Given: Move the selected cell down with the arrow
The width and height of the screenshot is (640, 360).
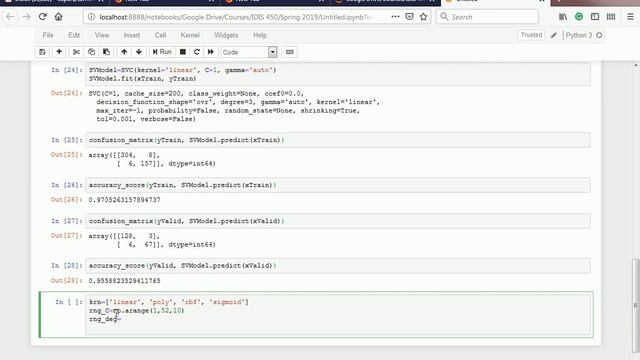Looking at the screenshot, I should click(139, 52).
